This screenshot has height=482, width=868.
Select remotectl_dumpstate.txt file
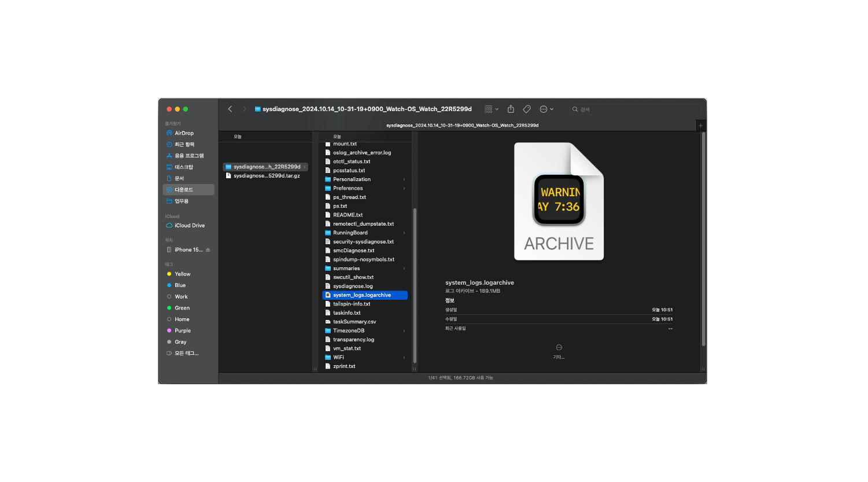pos(365,224)
